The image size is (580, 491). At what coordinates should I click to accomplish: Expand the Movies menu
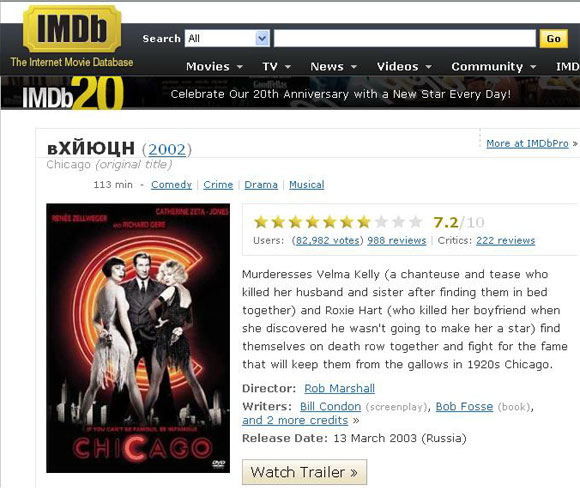click(214, 67)
